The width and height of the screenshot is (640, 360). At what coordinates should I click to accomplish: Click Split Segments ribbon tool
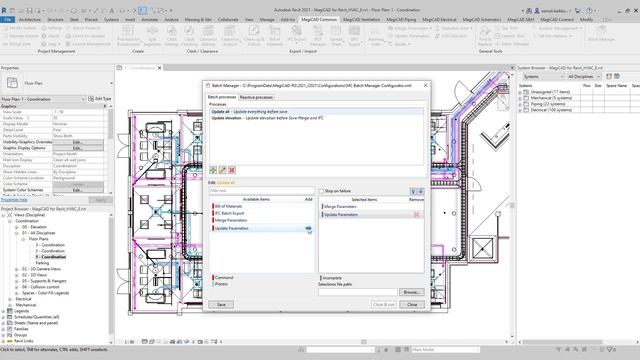pos(152,35)
